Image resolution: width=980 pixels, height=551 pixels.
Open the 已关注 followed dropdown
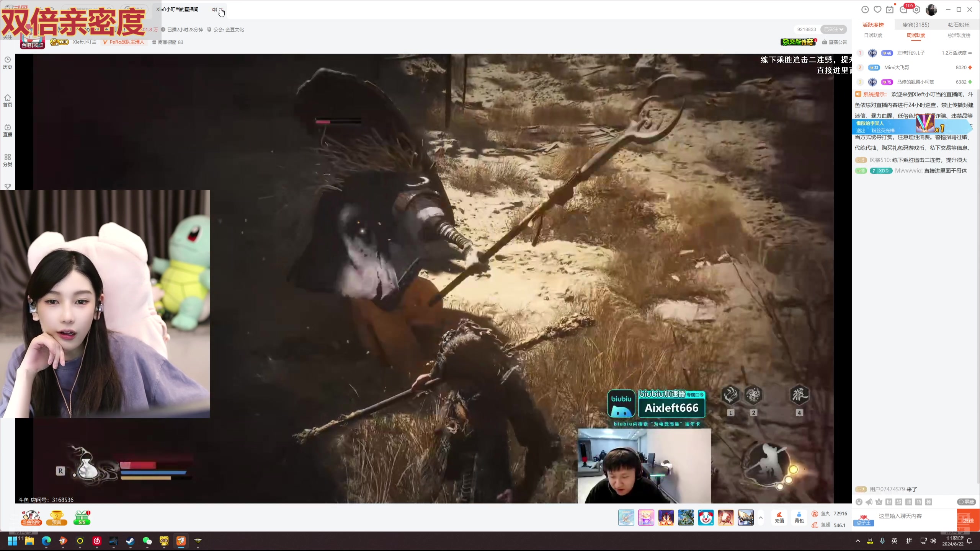[833, 29]
